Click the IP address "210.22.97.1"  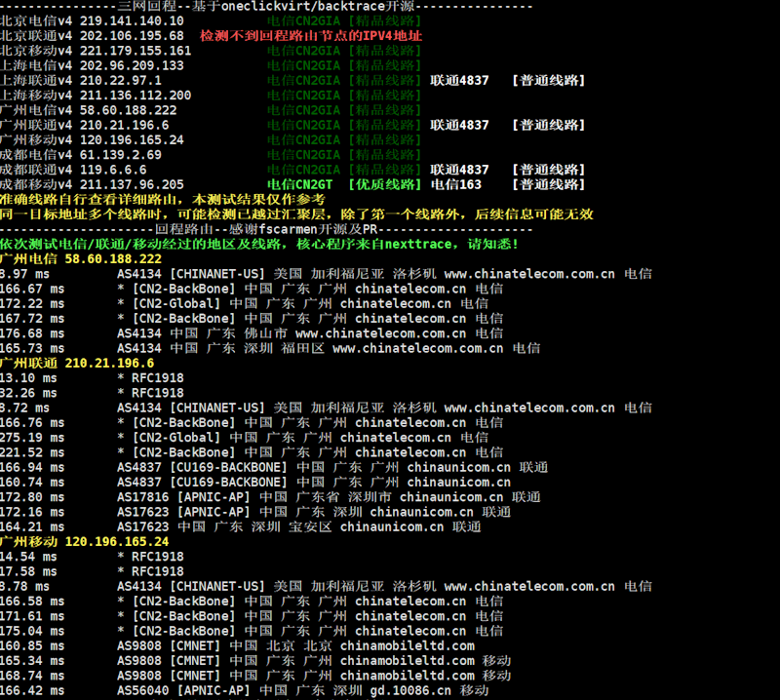pyautogui.click(x=121, y=81)
